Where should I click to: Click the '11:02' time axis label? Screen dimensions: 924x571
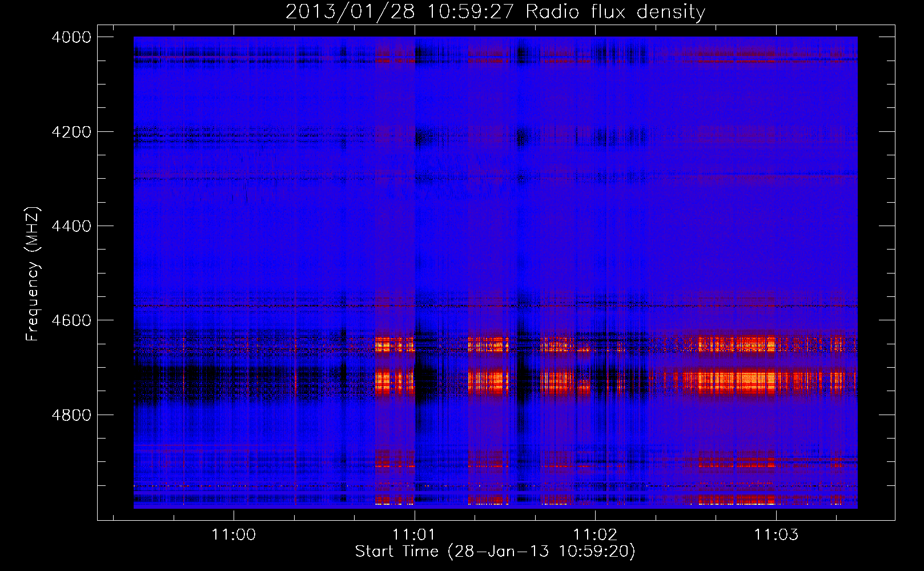595,535
